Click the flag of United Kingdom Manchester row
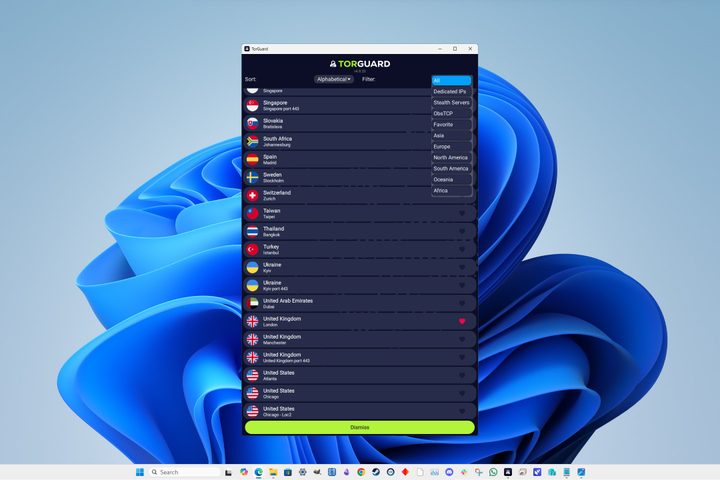The height and width of the screenshot is (480, 720). [x=252, y=339]
